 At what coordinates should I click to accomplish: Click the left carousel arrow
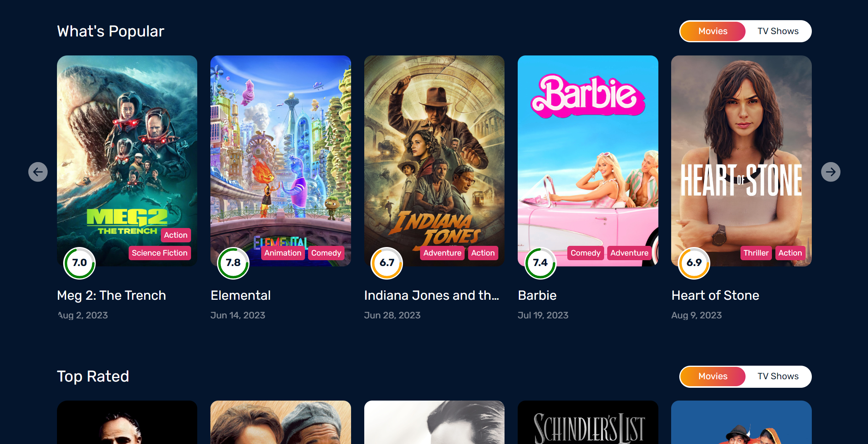[x=38, y=172]
